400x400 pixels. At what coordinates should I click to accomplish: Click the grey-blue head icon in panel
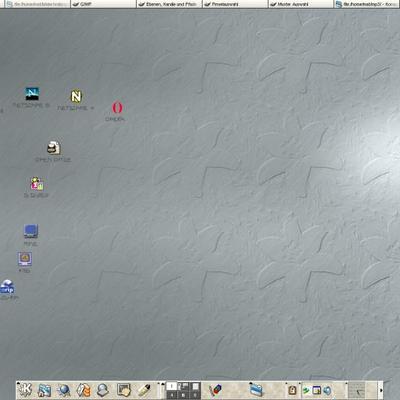pos(103,390)
